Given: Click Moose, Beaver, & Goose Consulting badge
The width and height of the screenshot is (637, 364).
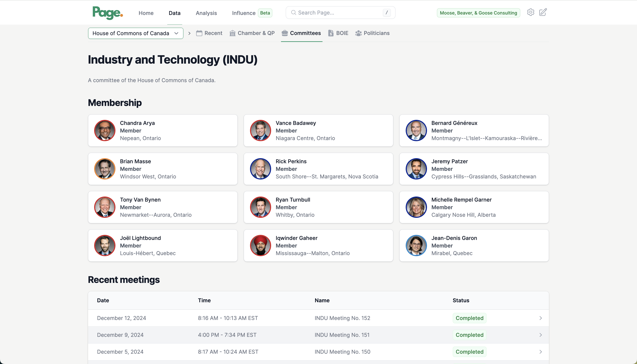Looking at the screenshot, I should coord(478,13).
